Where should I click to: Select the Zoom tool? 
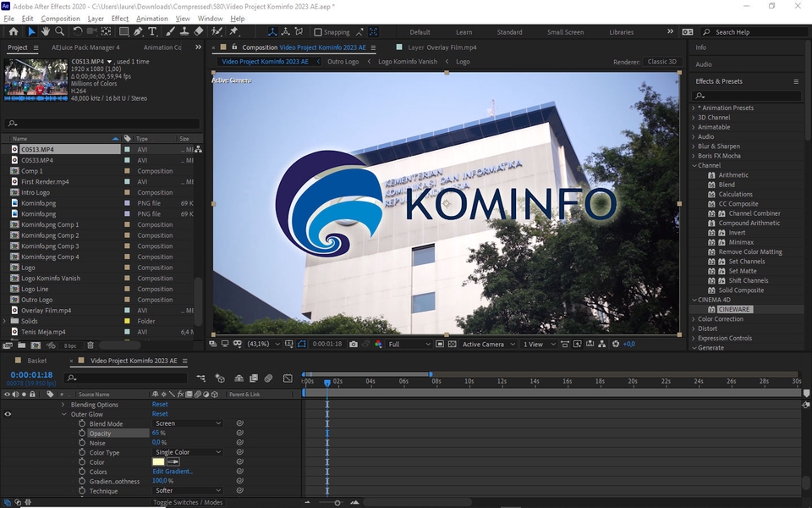[x=59, y=32]
